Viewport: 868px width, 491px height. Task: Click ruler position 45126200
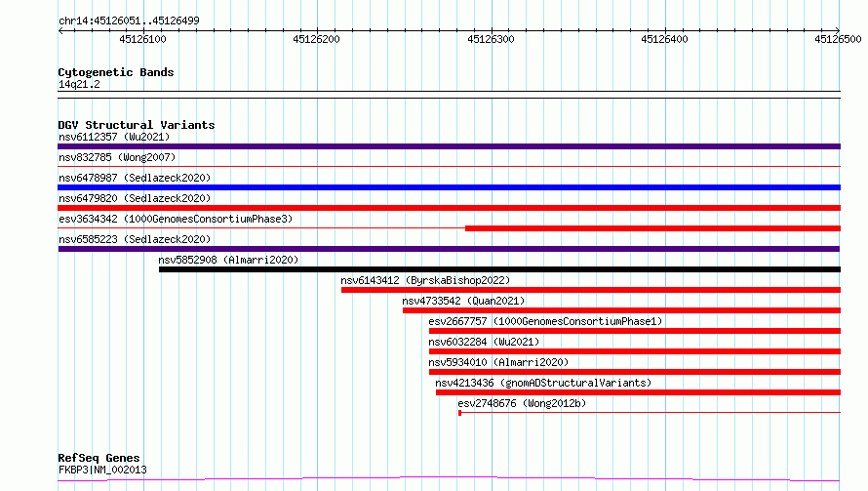tap(317, 39)
